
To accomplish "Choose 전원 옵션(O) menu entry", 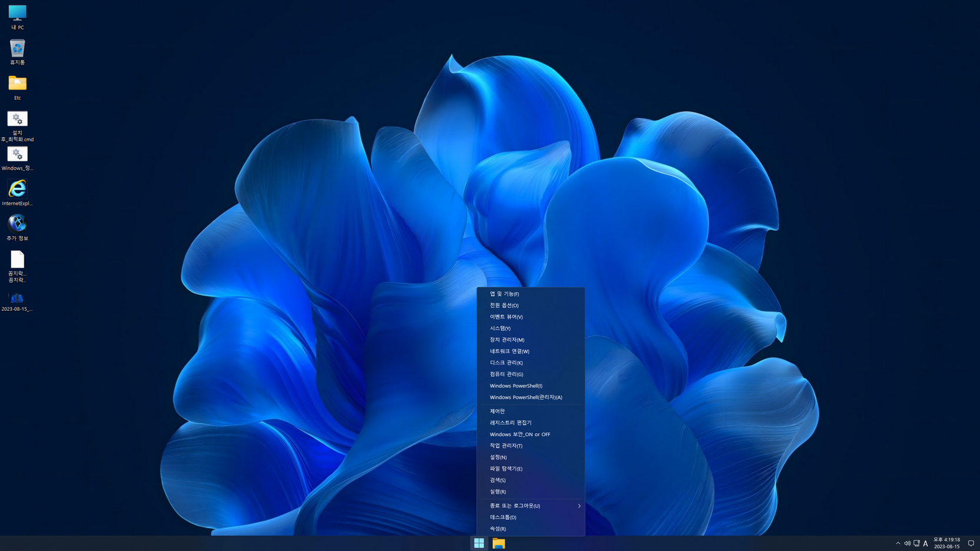I will 531,306.
